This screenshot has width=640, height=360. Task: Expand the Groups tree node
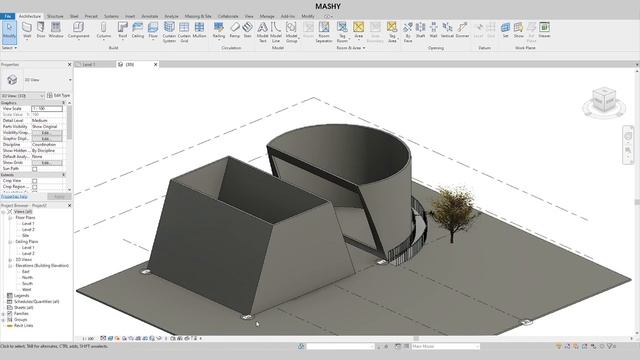point(3,320)
